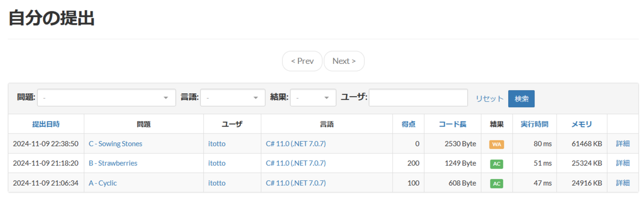644x198 pixels.
Task: Open problem C - Sowing Stones
Action: coord(115,144)
